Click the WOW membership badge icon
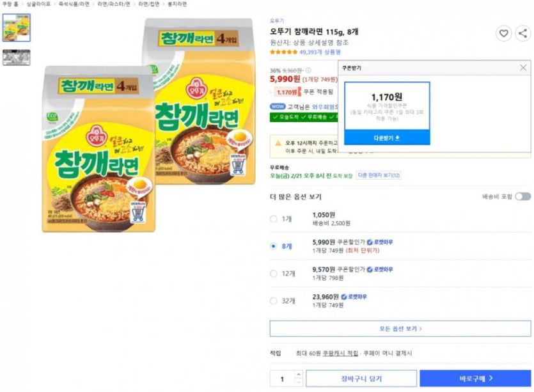The height and width of the screenshot is (392, 534). click(278, 107)
